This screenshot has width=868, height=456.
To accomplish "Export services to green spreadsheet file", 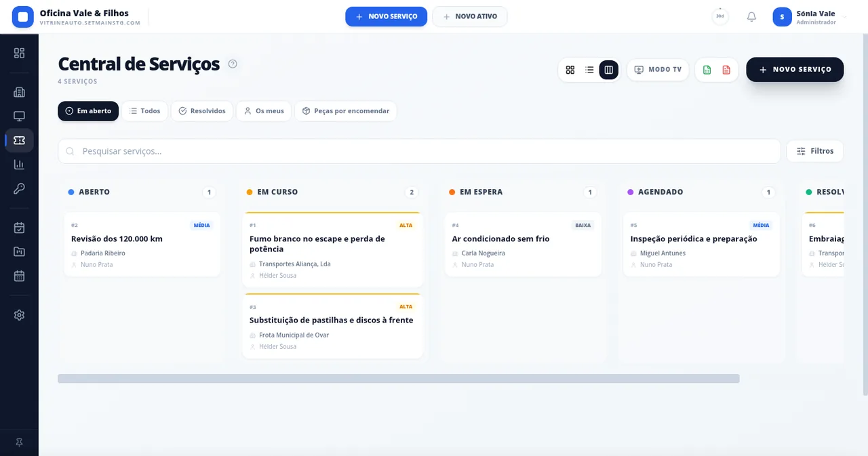I will [x=707, y=70].
